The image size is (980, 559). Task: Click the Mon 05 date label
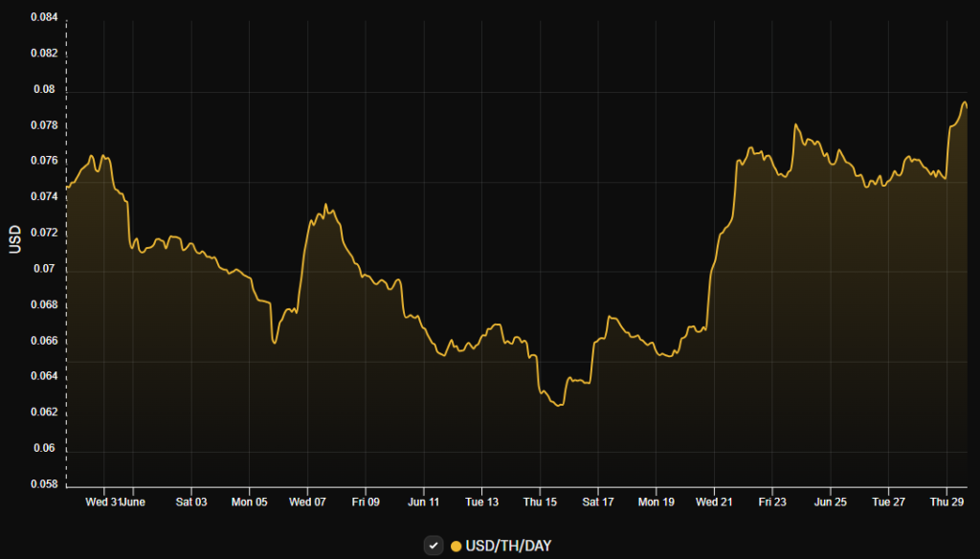(x=249, y=501)
